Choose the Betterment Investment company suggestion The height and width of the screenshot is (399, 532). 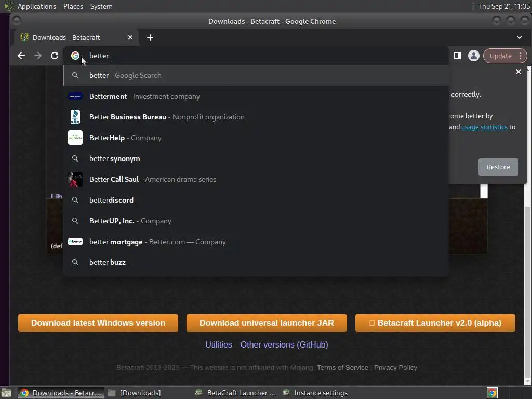(256, 96)
